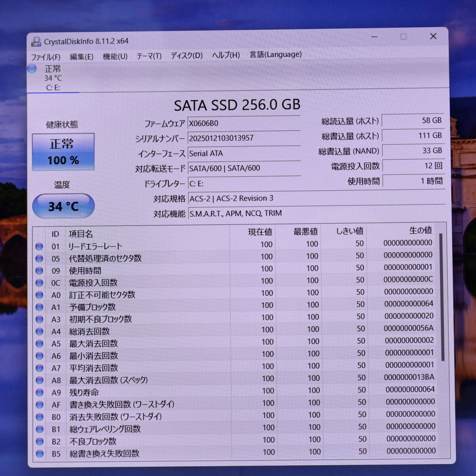The width and height of the screenshot is (476, 476).
Task: Select the C: E: drive tab at top
Action: [x=53, y=78]
